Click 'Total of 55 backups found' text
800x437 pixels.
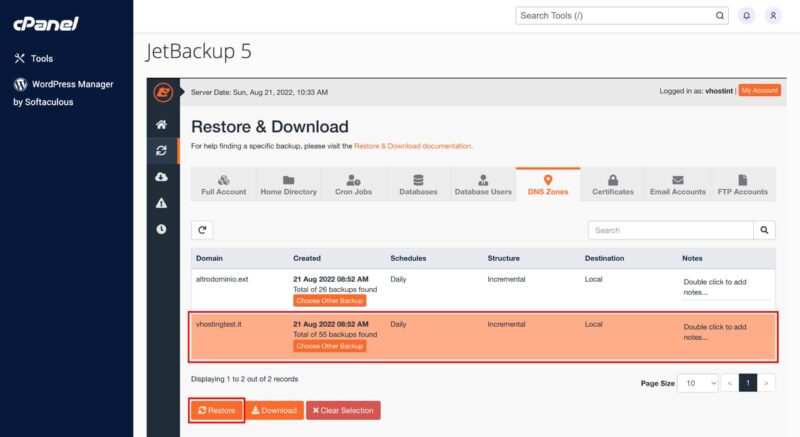coord(335,335)
